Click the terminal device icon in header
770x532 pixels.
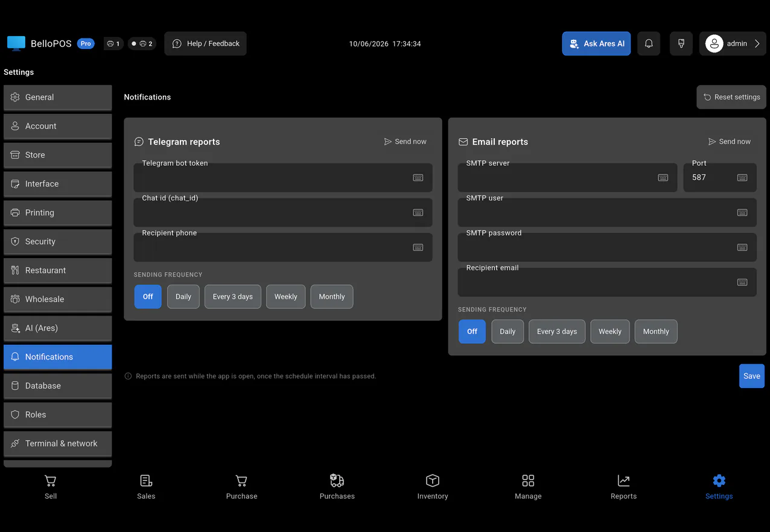coord(681,43)
